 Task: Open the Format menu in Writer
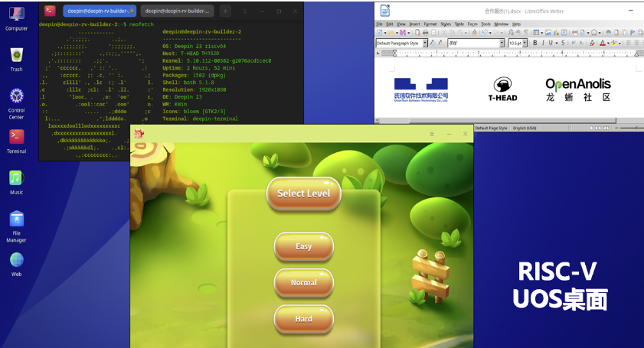click(x=430, y=24)
